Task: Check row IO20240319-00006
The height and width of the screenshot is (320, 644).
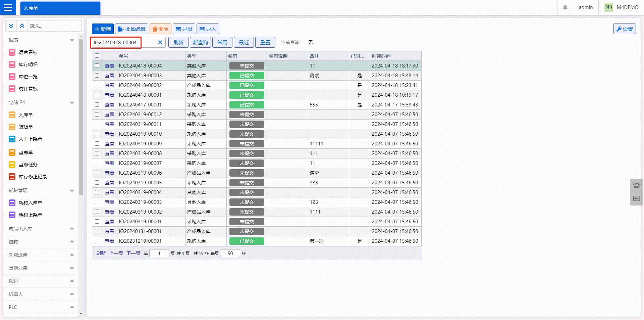Action: [97, 173]
